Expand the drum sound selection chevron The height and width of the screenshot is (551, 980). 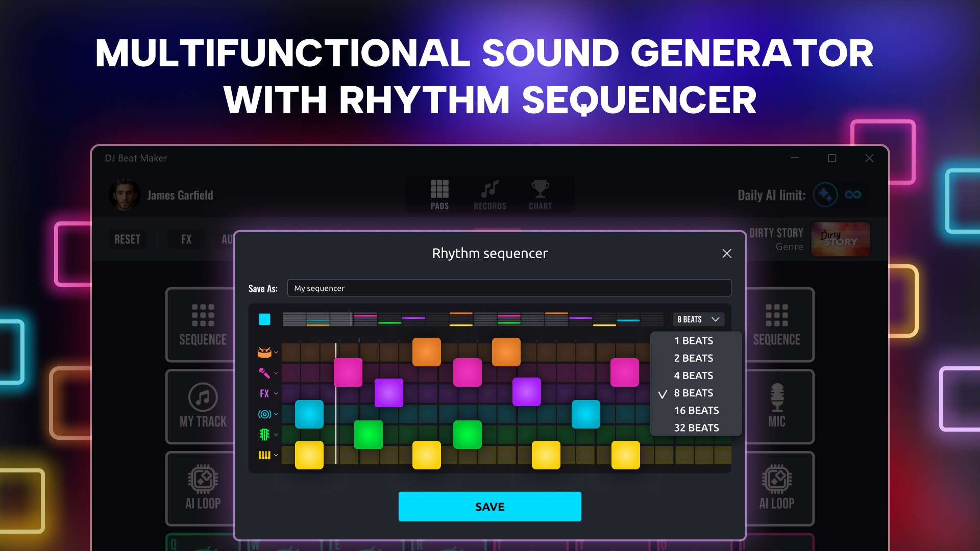point(277,352)
